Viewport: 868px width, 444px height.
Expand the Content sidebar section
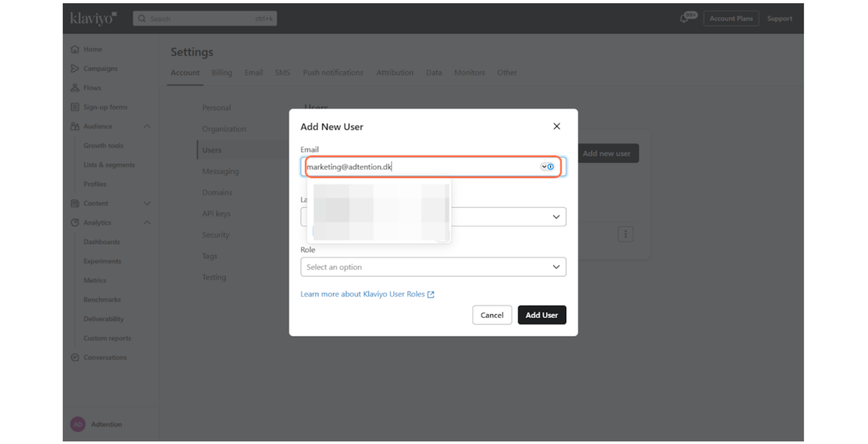(x=147, y=204)
